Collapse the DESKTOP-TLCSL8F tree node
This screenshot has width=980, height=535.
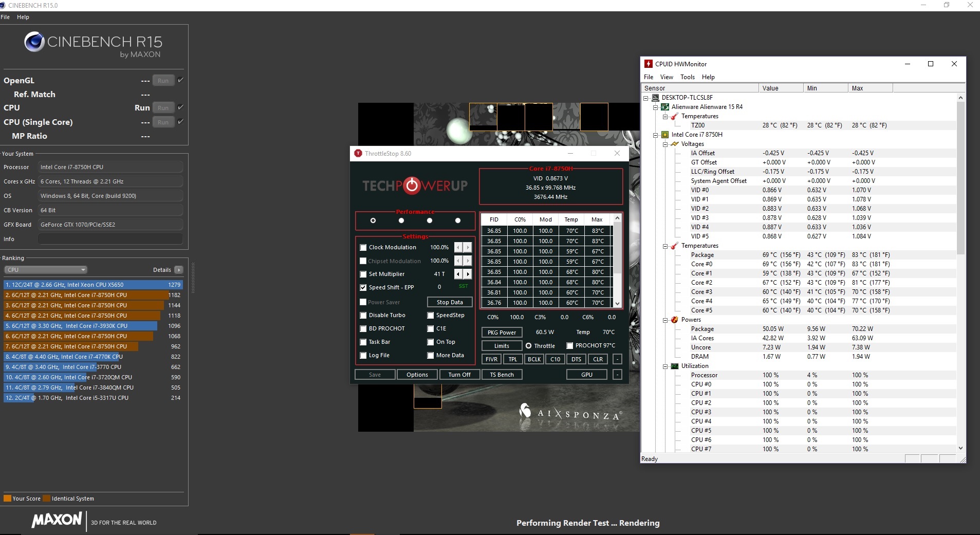click(x=646, y=98)
